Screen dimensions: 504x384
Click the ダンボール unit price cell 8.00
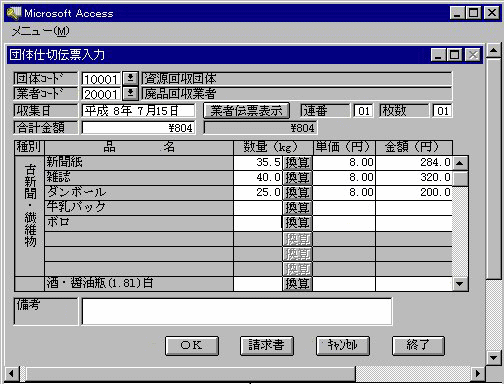click(344, 193)
